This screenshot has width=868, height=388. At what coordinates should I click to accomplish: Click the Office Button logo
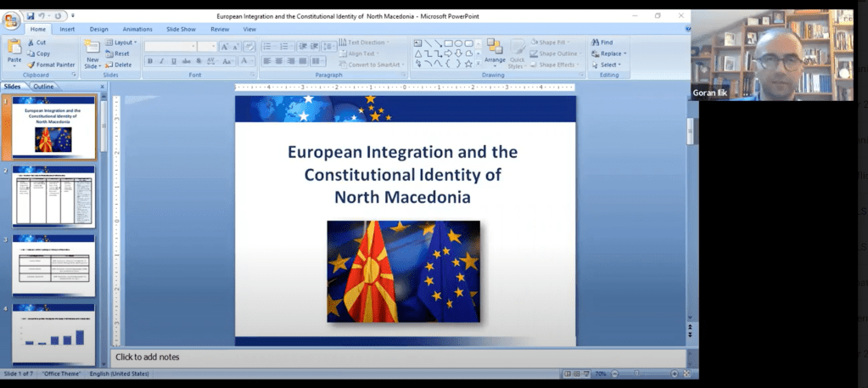[x=11, y=20]
